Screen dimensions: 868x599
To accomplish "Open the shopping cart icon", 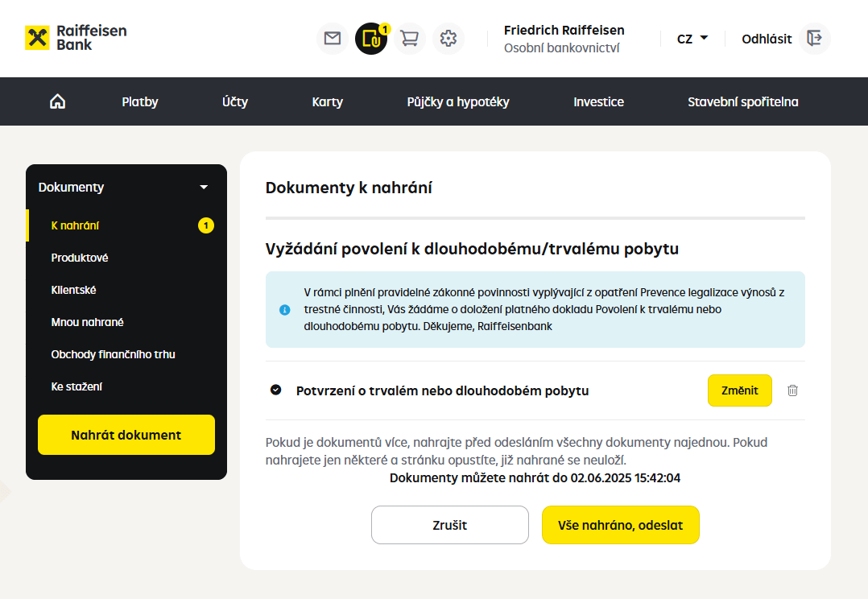I will click(x=410, y=38).
